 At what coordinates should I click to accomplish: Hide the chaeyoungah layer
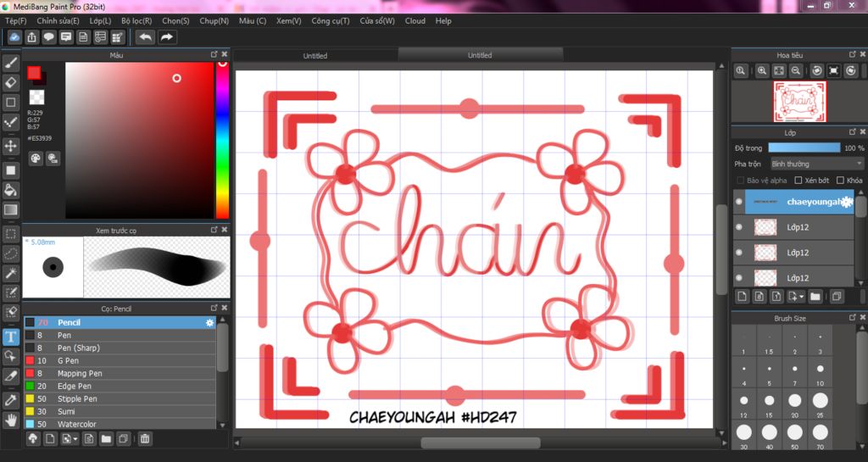[739, 202]
